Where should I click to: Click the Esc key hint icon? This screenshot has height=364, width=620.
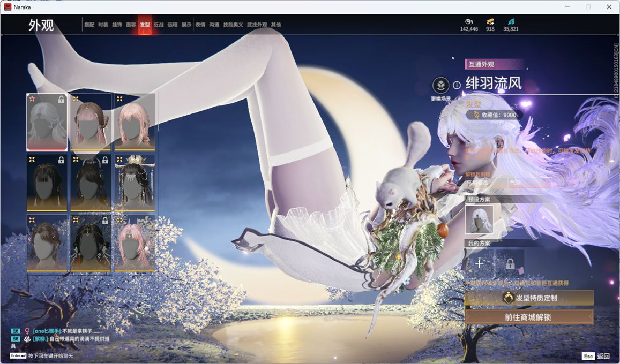(588, 356)
